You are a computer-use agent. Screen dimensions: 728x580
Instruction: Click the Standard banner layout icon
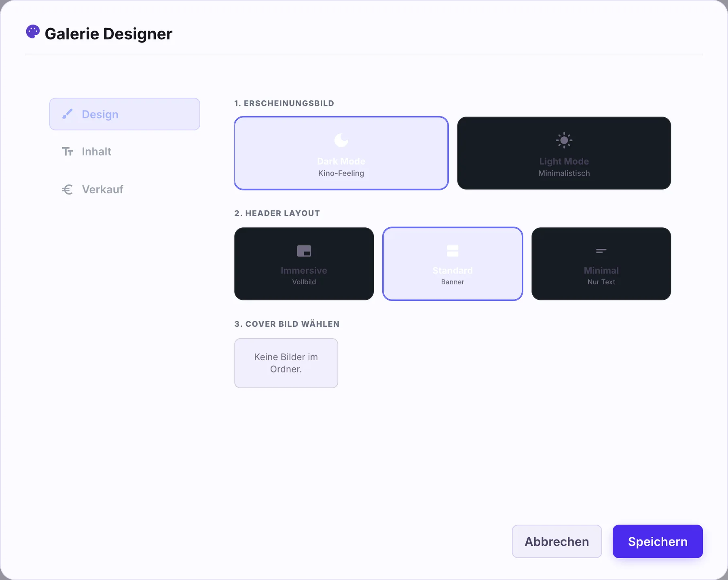pyautogui.click(x=453, y=251)
